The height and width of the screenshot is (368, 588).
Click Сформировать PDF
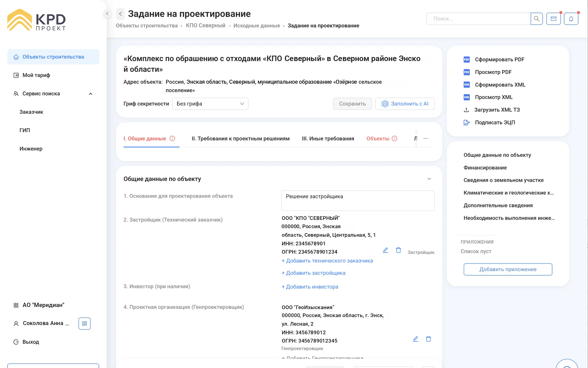[494, 59]
